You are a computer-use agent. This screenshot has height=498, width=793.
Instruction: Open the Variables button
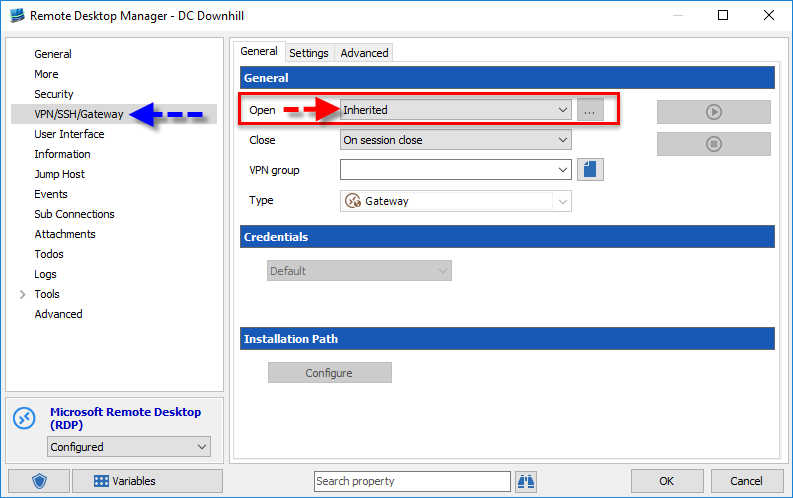click(147, 481)
